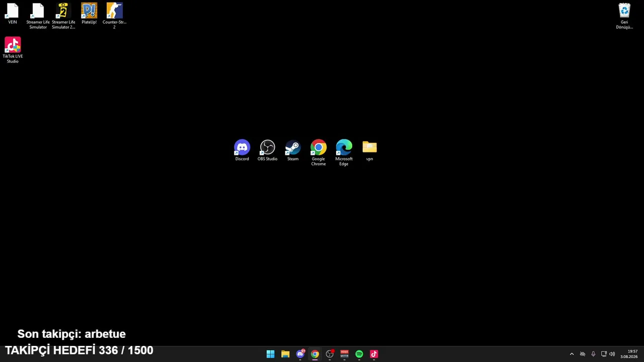
Task: Select the Steam desktop shortcut
Action: [293, 151]
